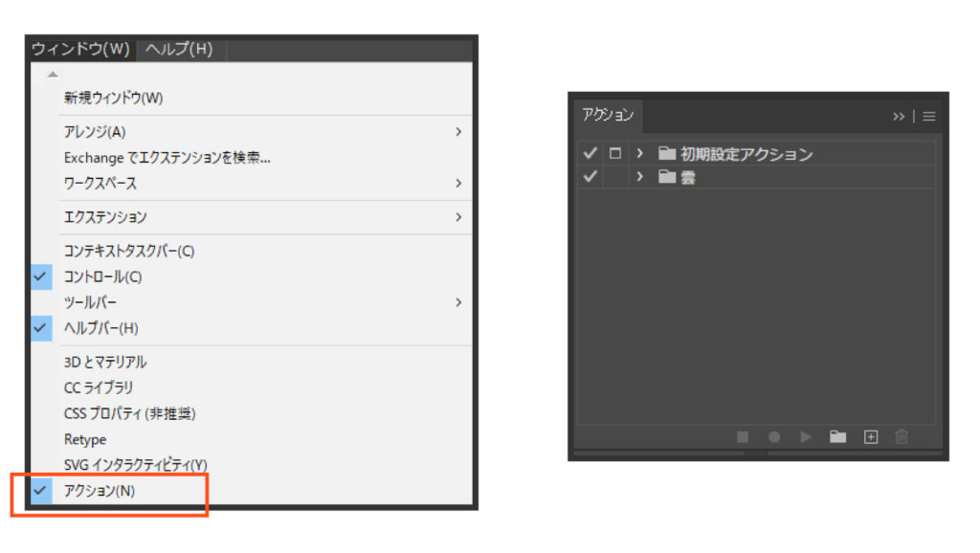Click the scroll-up arrow atop the menu
Viewport: 980px width, 553px height.
coord(53,75)
